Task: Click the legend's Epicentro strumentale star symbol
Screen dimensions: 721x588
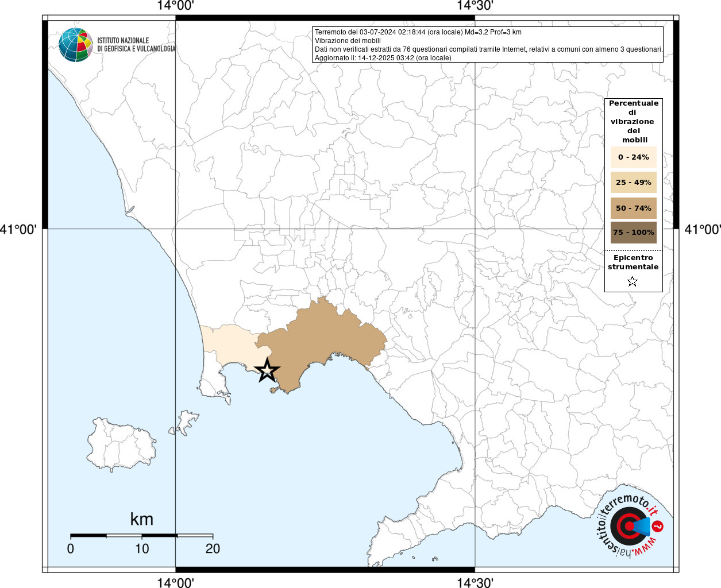Action: (x=633, y=281)
